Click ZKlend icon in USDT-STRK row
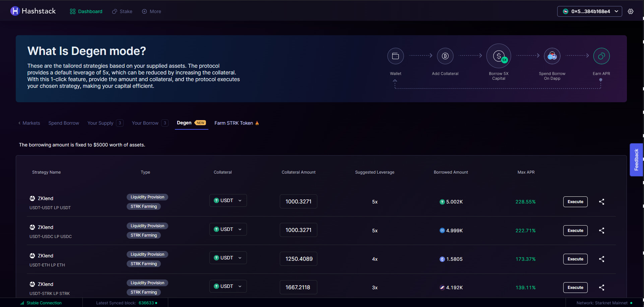The height and width of the screenshot is (307, 644). point(32,284)
